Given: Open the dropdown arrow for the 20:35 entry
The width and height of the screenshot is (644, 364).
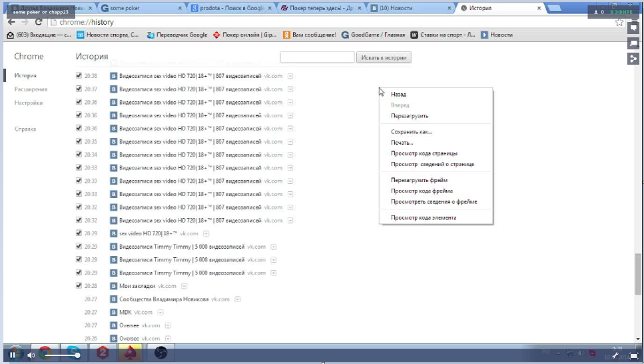Looking at the screenshot, I should 290,142.
